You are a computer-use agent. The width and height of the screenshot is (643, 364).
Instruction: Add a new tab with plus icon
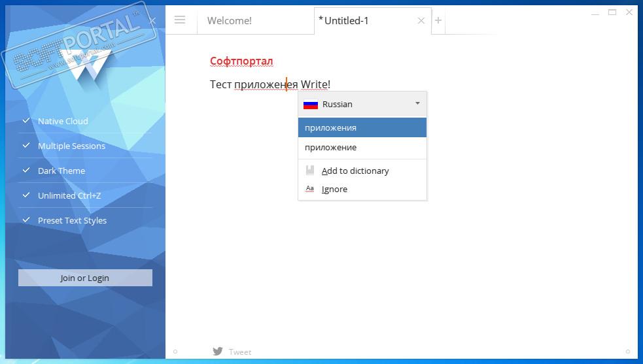[x=438, y=20]
